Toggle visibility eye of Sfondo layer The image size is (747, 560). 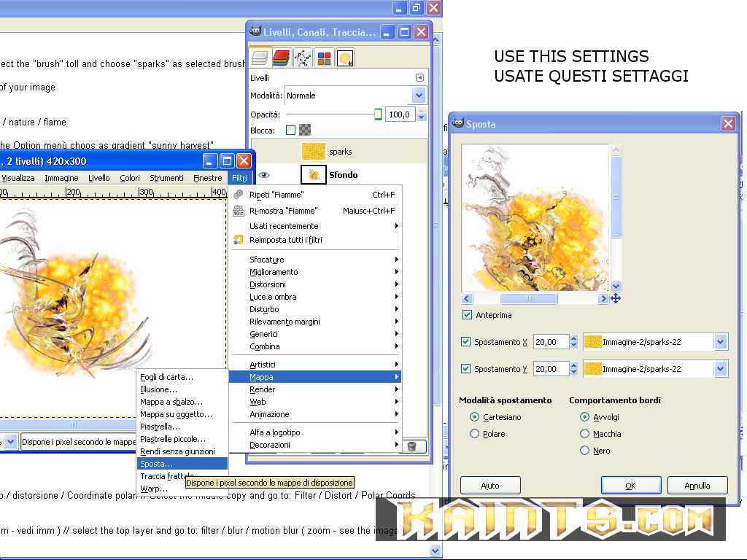[263, 175]
